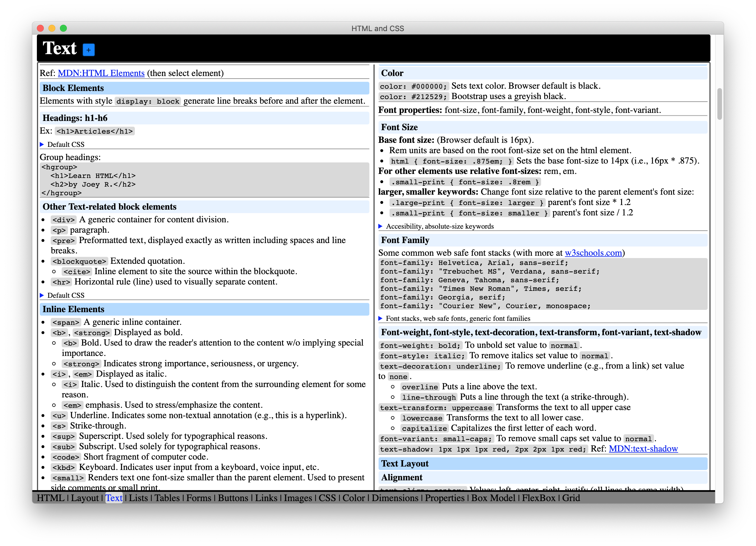Go to the HTML page in bottom nav
Viewport: 756px width, 546px height.
50,498
